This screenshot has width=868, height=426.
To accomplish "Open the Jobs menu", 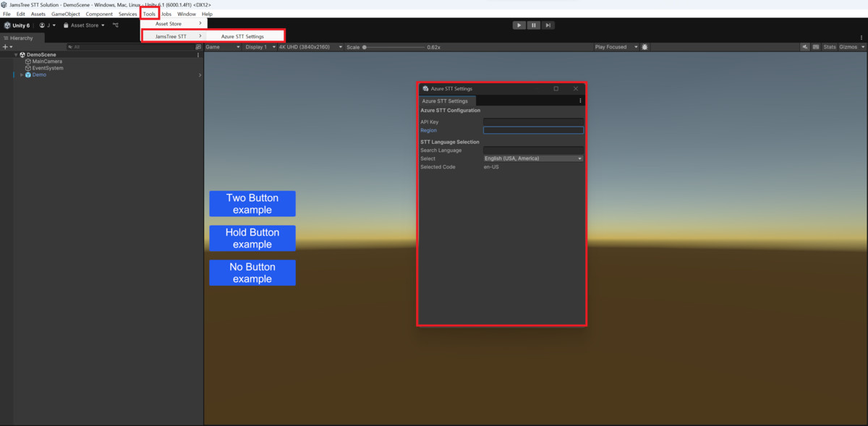I will pyautogui.click(x=166, y=14).
